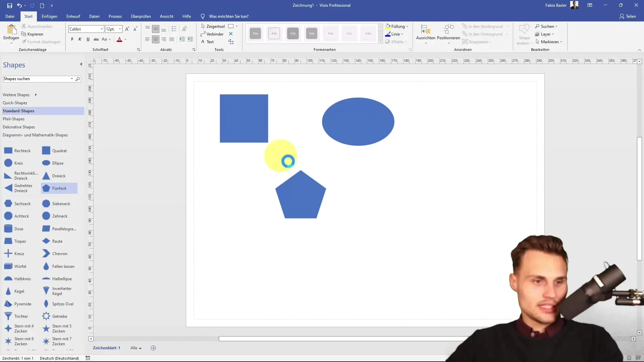Open the rectangle drawing tool dropdown

click(237, 26)
